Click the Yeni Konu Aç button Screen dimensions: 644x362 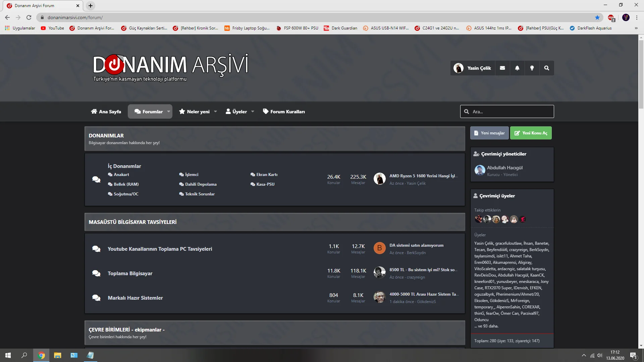click(531, 133)
